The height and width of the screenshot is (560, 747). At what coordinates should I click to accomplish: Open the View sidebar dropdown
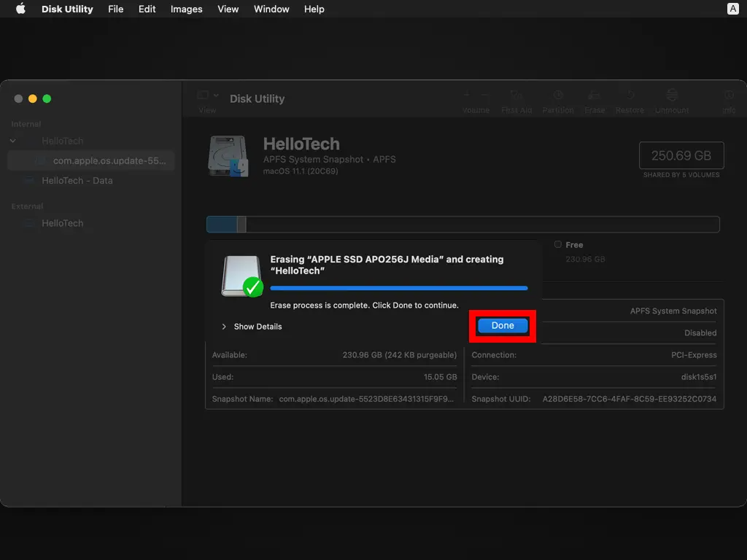coord(208,96)
